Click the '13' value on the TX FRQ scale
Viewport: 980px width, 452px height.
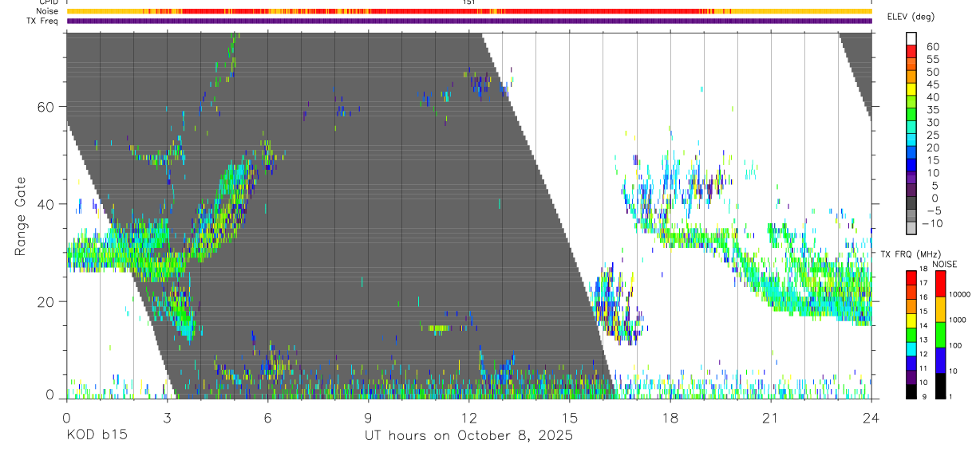coord(925,340)
